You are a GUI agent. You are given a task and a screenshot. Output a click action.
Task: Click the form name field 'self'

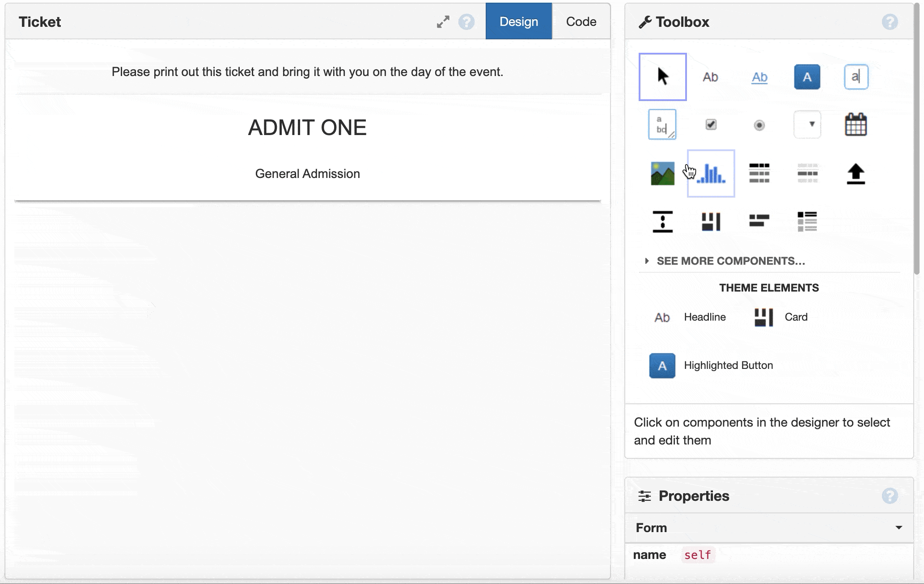(x=697, y=555)
